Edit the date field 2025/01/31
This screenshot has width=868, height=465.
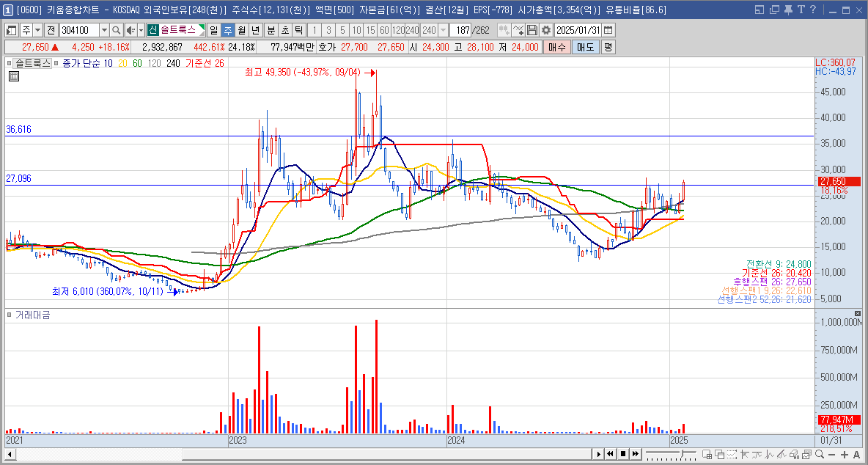(x=578, y=30)
